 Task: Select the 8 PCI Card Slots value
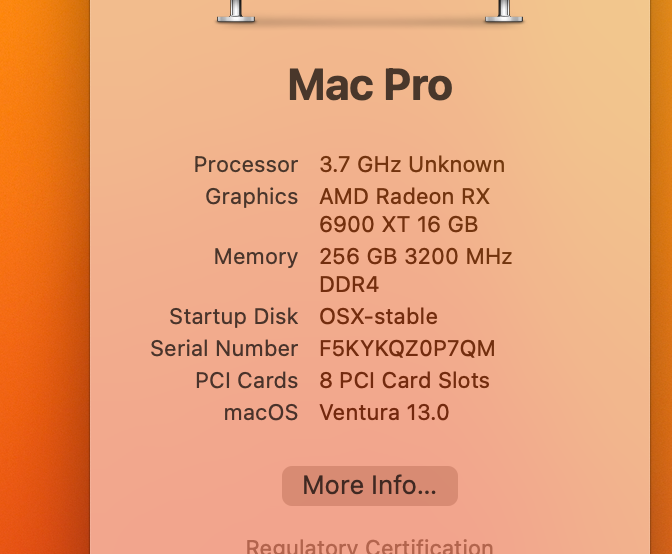404,381
